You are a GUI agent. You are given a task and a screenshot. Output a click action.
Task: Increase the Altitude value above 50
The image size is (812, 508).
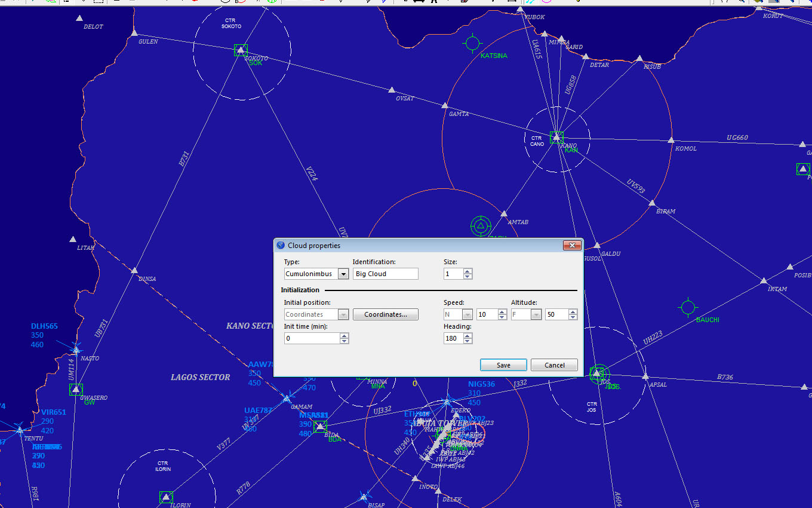[x=573, y=312]
